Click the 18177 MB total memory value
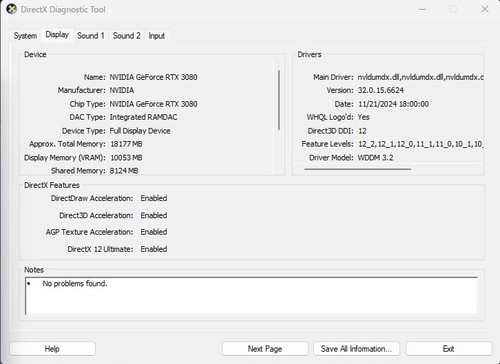Viewport: 500px width, 364px height. click(126, 144)
